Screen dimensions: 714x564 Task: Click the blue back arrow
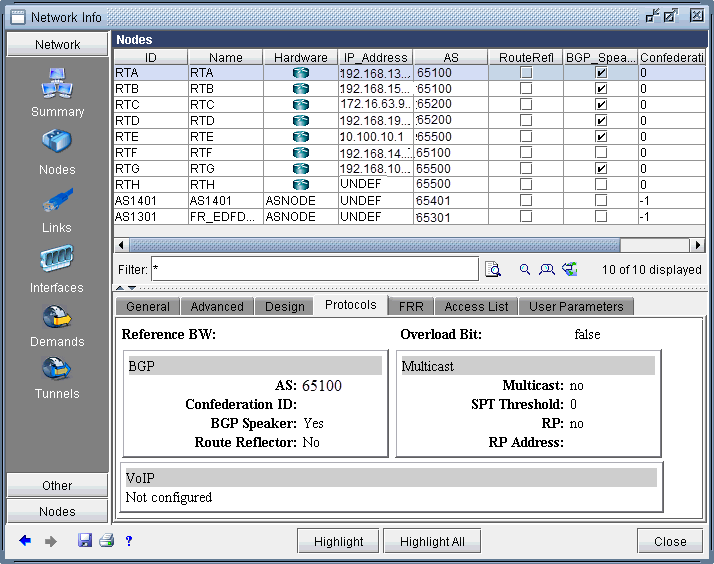click(x=26, y=541)
